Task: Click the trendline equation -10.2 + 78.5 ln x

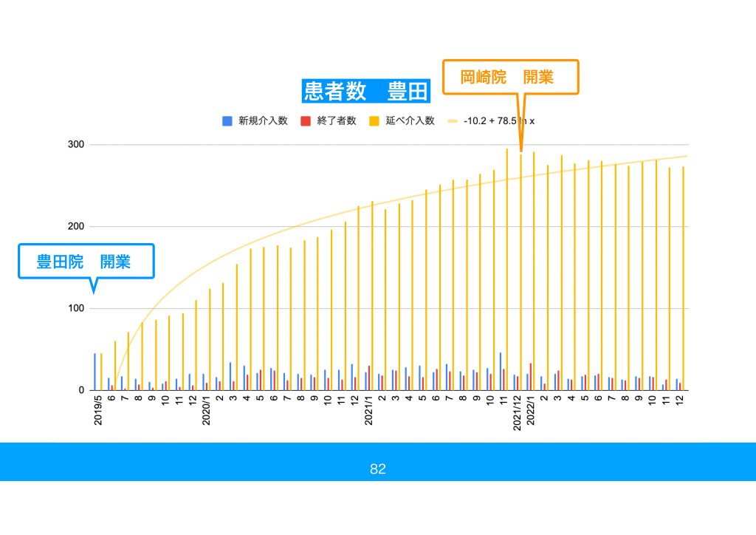Action: coord(498,121)
